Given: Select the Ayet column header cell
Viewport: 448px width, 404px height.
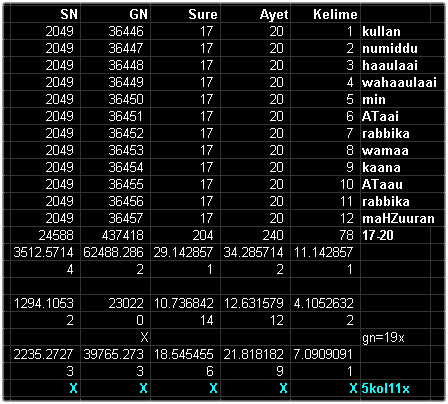Looking at the screenshot, I should click(255, 14).
